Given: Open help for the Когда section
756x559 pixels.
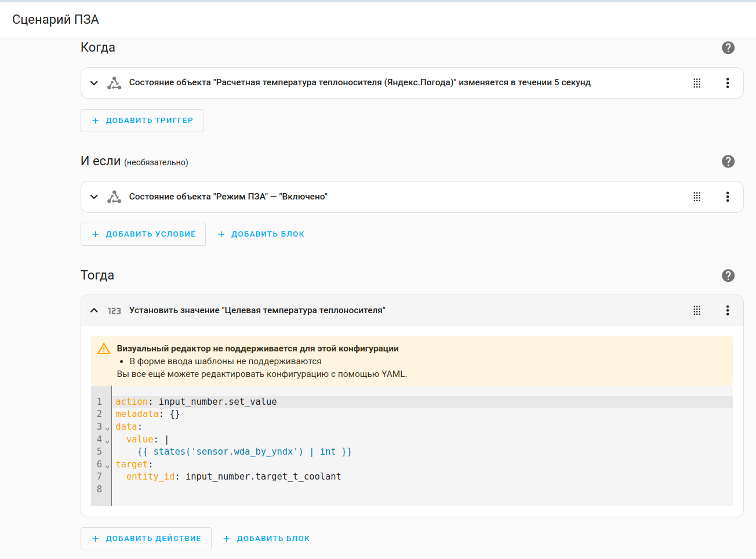Looking at the screenshot, I should click(x=728, y=48).
